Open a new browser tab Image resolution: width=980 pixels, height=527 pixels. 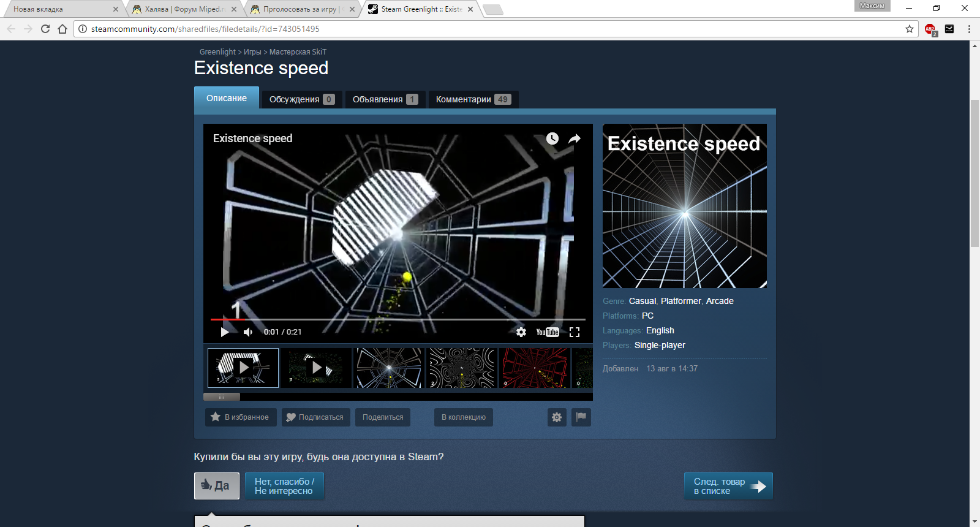tap(493, 9)
